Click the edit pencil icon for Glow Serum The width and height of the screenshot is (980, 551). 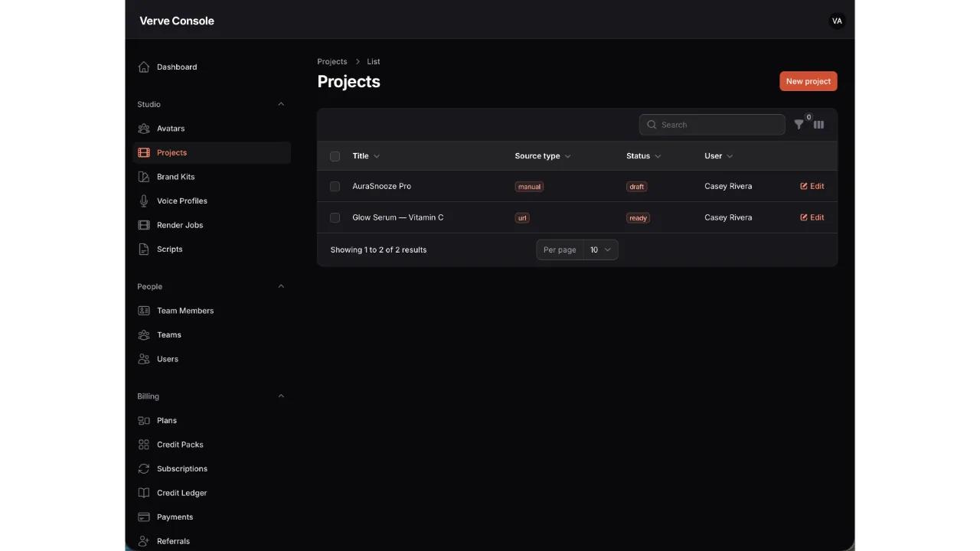pyautogui.click(x=804, y=217)
